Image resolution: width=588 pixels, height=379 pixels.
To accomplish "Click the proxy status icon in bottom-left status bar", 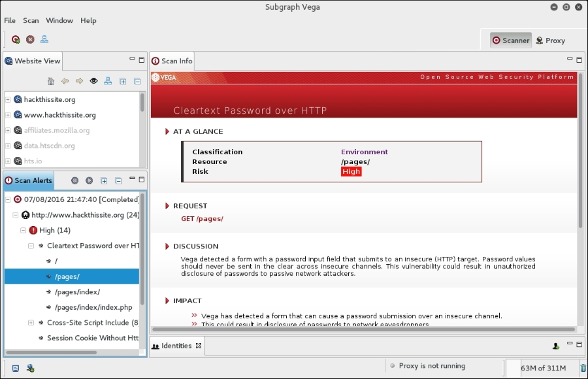I will [x=30, y=369].
